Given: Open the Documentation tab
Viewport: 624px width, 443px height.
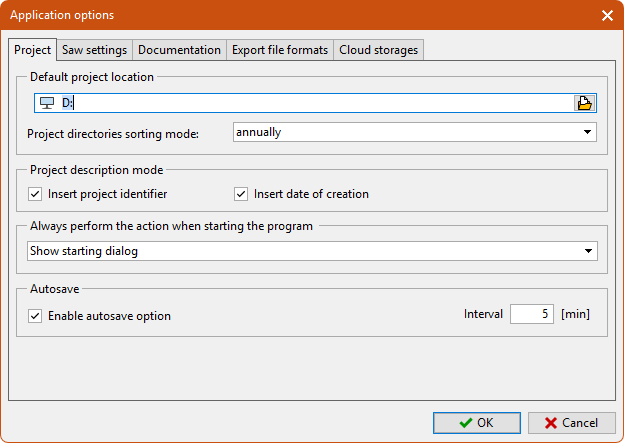Looking at the screenshot, I should point(179,50).
